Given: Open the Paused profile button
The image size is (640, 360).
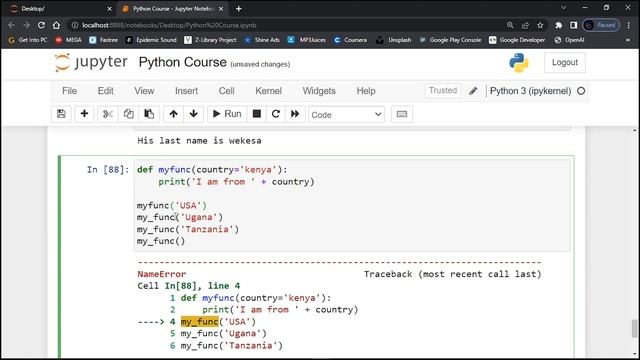Looking at the screenshot, I should [601, 25].
